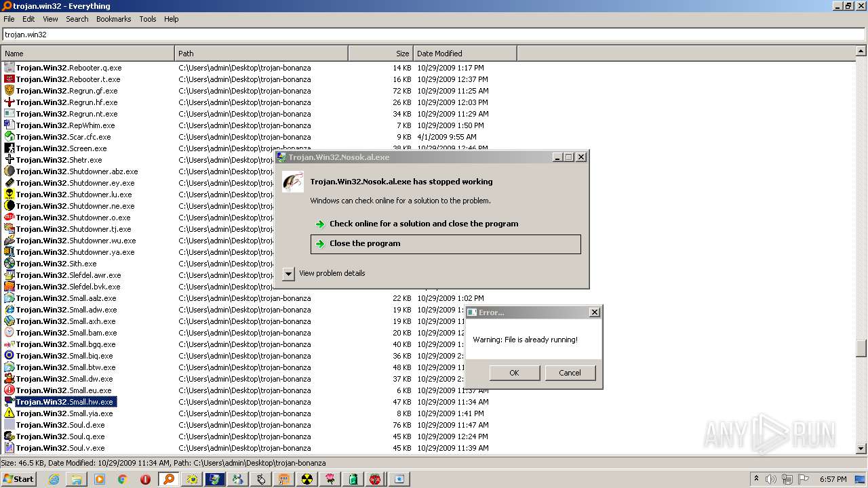Click the Trojan.Win32.Shutdowner.lu.exe file icon

[x=9, y=195]
